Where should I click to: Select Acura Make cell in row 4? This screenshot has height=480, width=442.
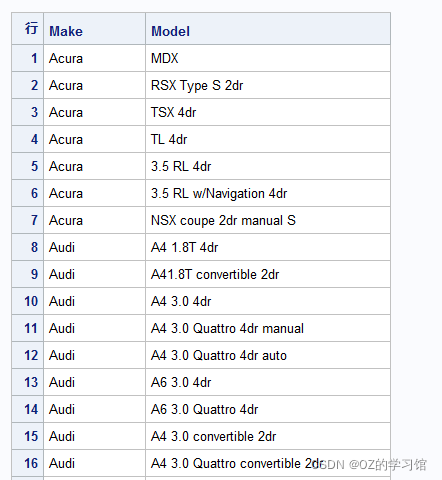(94, 139)
